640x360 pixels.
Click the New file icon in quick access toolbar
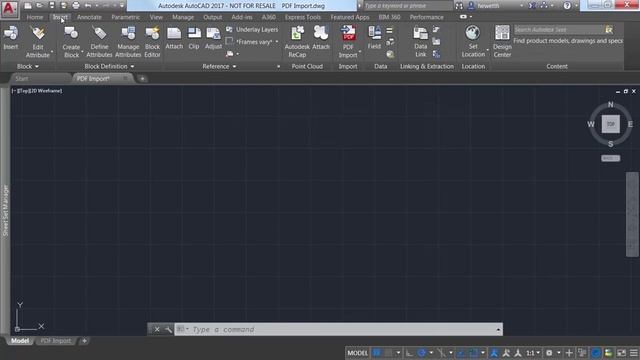tap(27, 6)
